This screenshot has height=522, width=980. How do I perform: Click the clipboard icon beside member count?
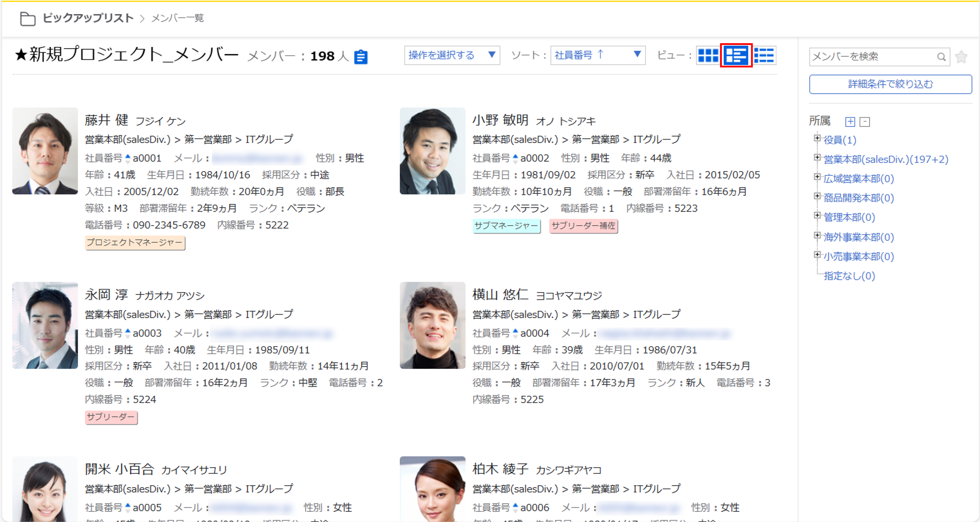360,57
